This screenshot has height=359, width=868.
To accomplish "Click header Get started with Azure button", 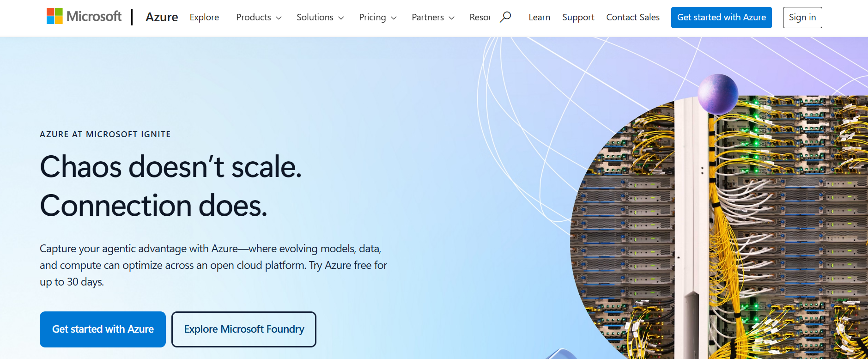I will [721, 18].
